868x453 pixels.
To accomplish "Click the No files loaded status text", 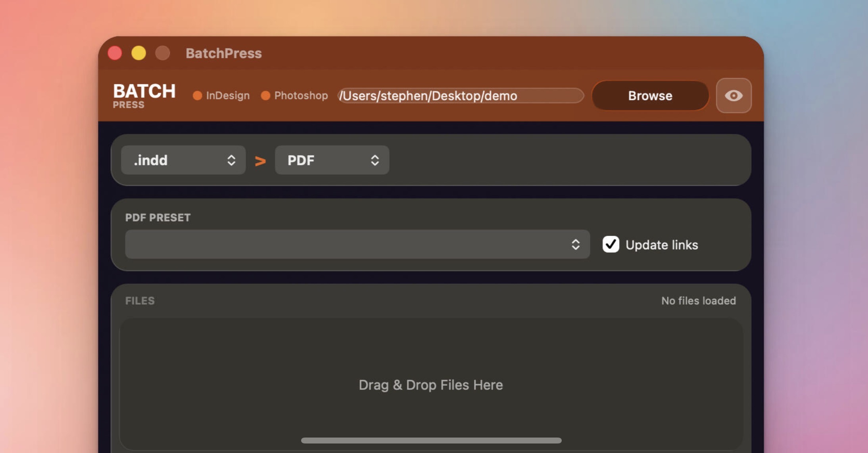I will [x=699, y=300].
